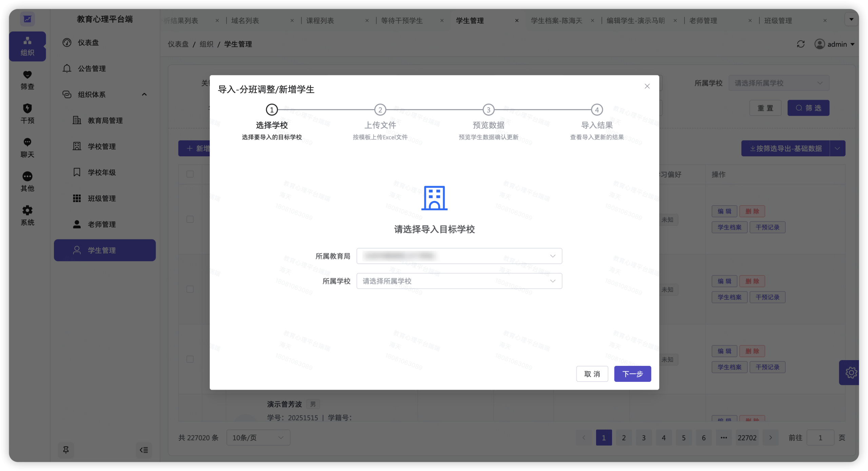Open the 10条/页 page size dropdown
This screenshot has width=868, height=471.
(x=258, y=437)
